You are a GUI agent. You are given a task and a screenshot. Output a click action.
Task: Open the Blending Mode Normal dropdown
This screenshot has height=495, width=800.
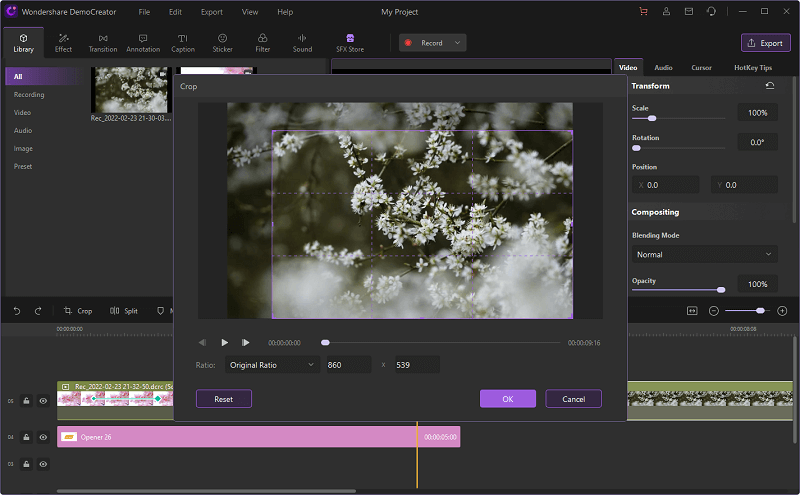(704, 255)
